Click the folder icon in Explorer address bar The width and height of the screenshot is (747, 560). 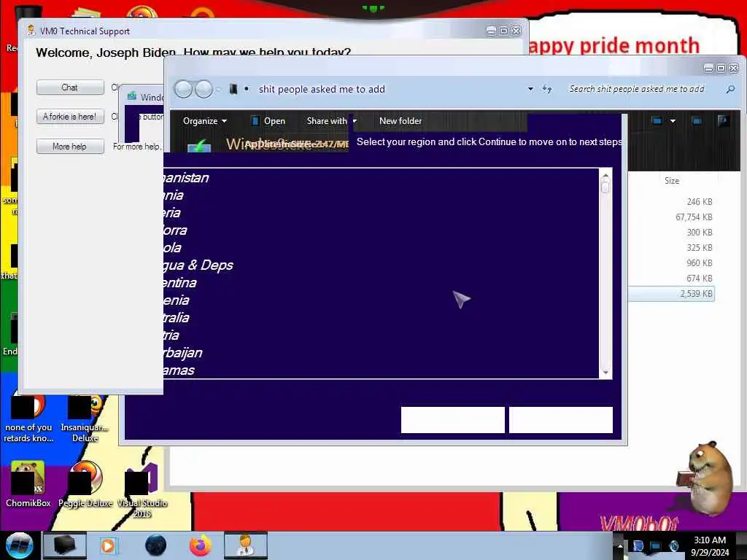pyautogui.click(x=233, y=89)
